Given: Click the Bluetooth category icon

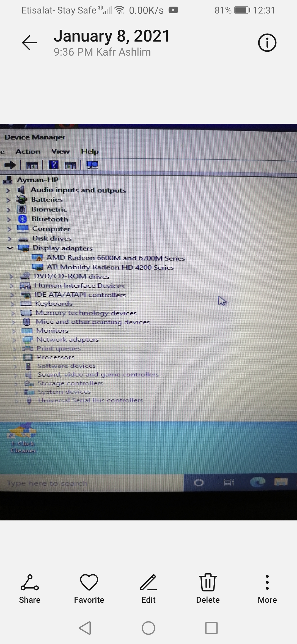Looking at the screenshot, I should pyautogui.click(x=22, y=219).
